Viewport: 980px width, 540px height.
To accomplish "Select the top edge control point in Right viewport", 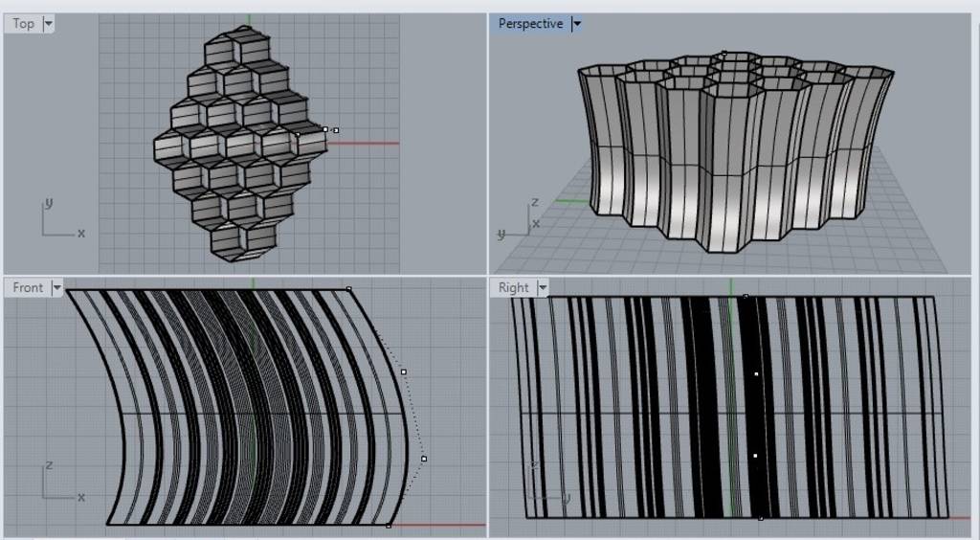I will 746,296.
